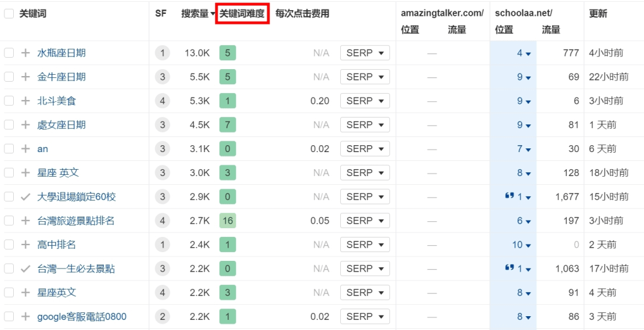Open keyword link 大學退場鎖定60校
The image size is (644, 330).
click(x=76, y=197)
